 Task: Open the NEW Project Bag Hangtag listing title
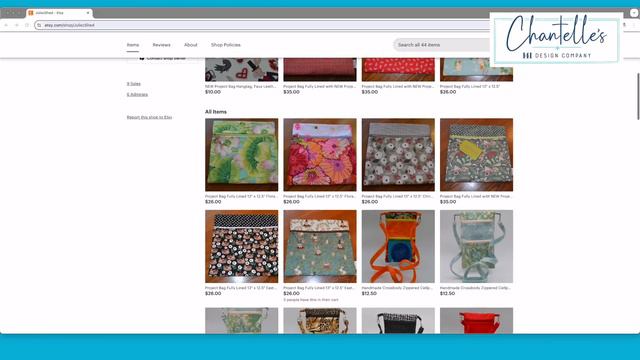[241, 87]
